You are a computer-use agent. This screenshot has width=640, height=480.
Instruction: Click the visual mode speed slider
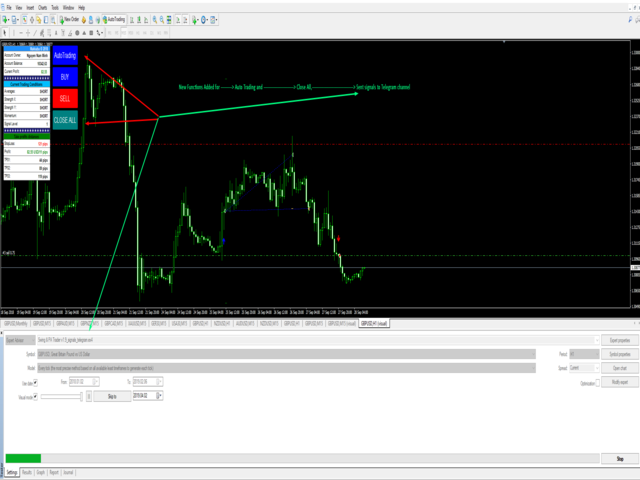(61, 396)
